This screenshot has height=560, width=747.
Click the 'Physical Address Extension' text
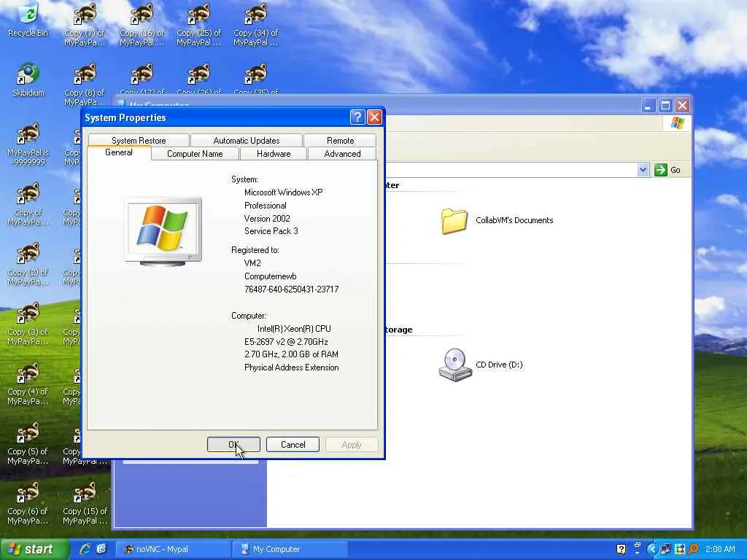click(292, 367)
